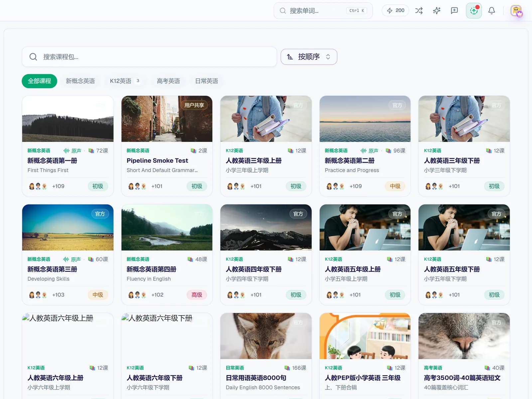Open notifications bell icon
Viewport: 532px width, 399px height.
click(x=491, y=11)
